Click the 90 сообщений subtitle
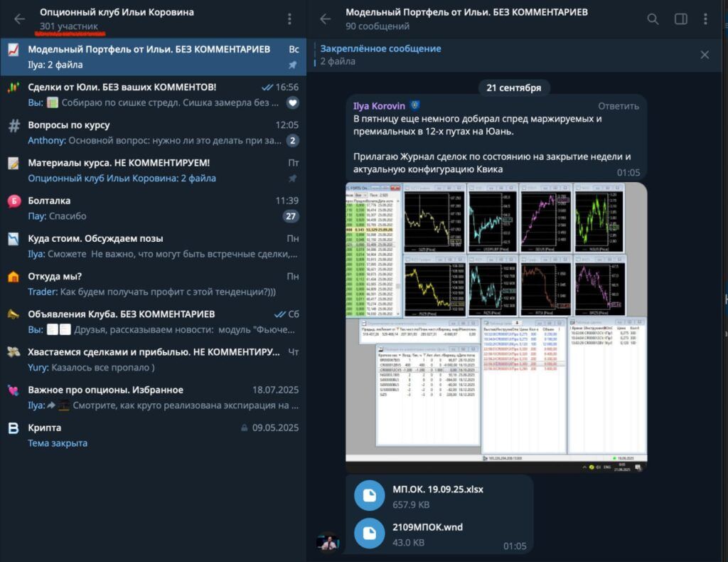Image resolution: width=728 pixels, height=562 pixels. [378, 26]
